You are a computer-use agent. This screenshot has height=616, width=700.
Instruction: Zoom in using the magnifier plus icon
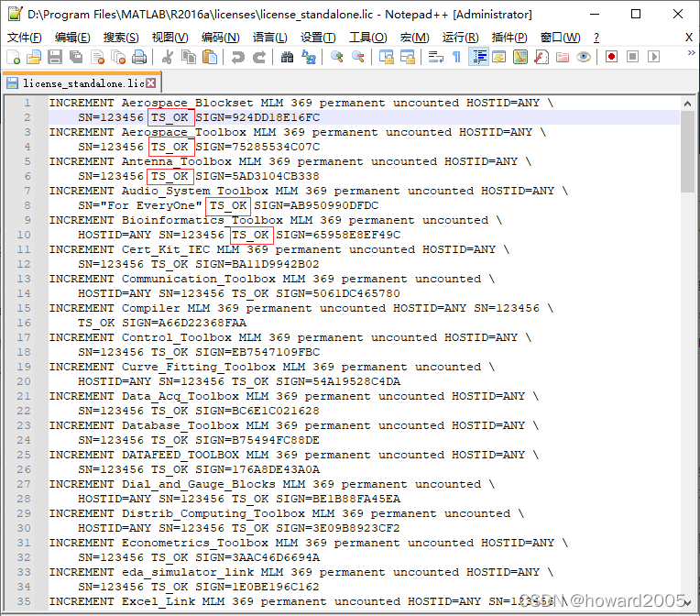[x=336, y=57]
